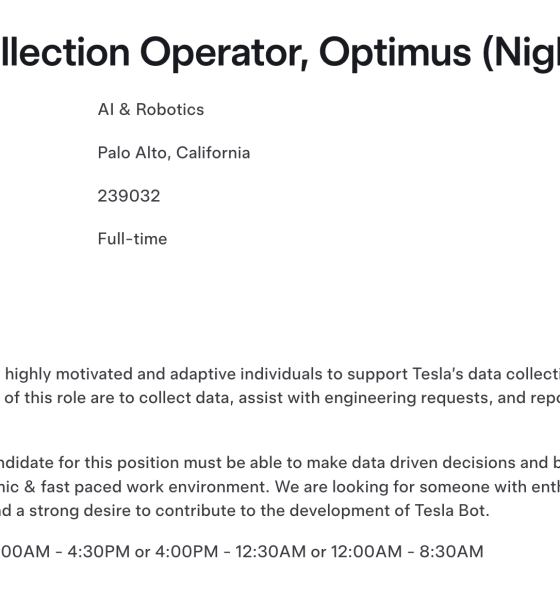Viewport: 560px width, 600px height.
Task: Select the AI & Robotics category text
Action: [151, 109]
